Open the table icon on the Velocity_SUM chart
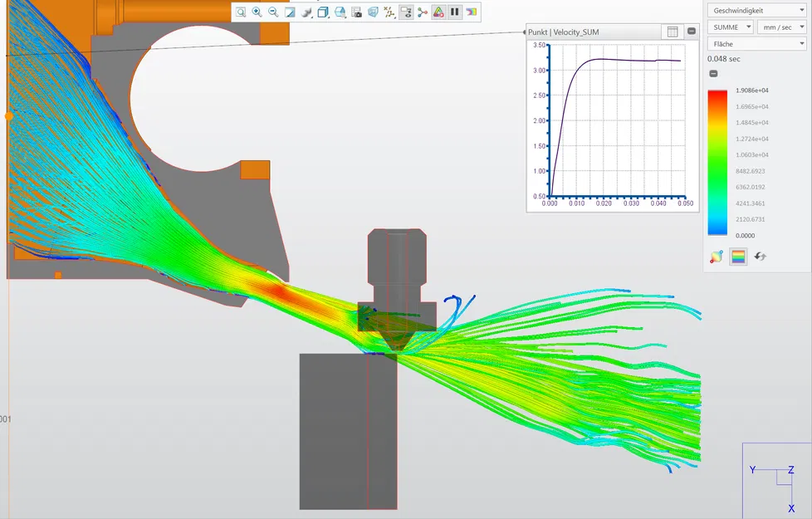812x519 pixels. coord(673,31)
